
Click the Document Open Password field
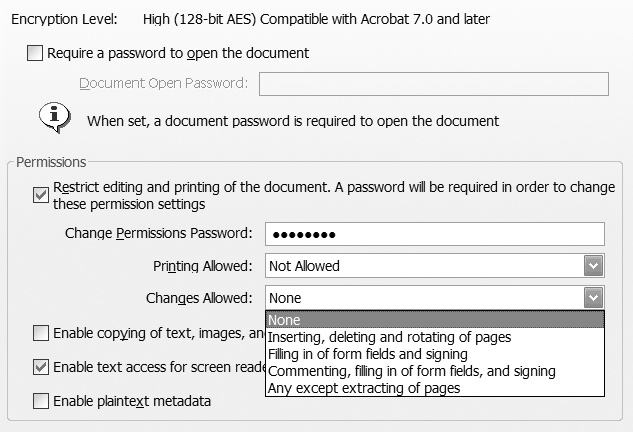[434, 84]
